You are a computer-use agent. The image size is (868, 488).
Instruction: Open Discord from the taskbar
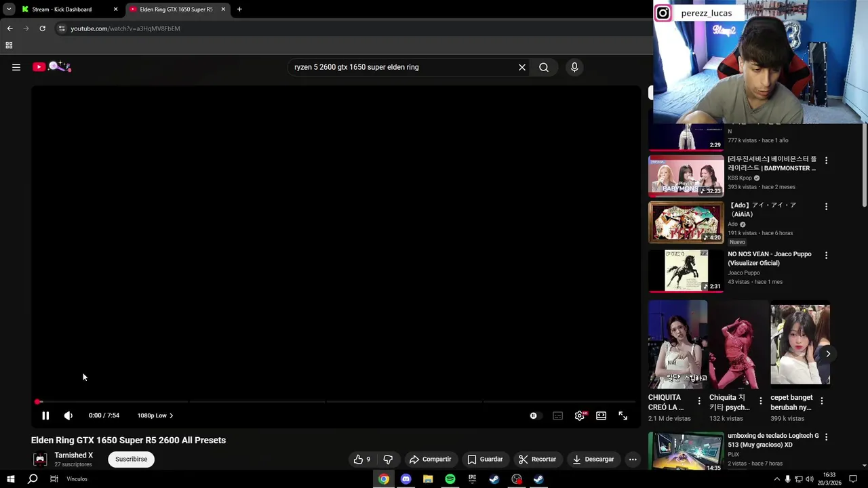coord(406,479)
